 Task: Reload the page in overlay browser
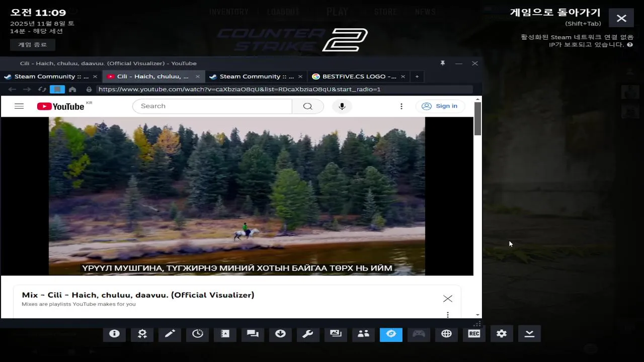(x=42, y=89)
